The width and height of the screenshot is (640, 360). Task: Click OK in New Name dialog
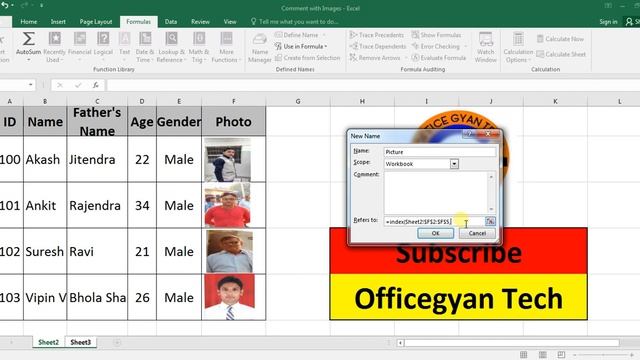click(436, 233)
